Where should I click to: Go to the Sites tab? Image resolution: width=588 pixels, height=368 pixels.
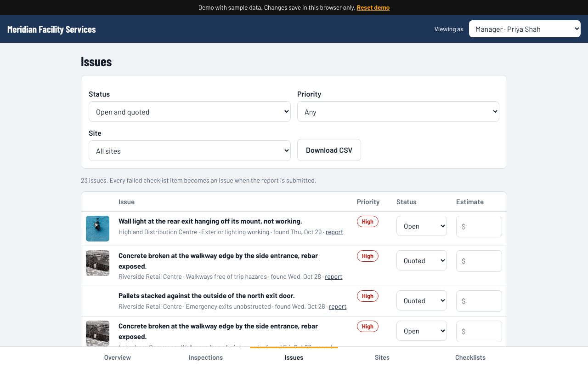382,357
